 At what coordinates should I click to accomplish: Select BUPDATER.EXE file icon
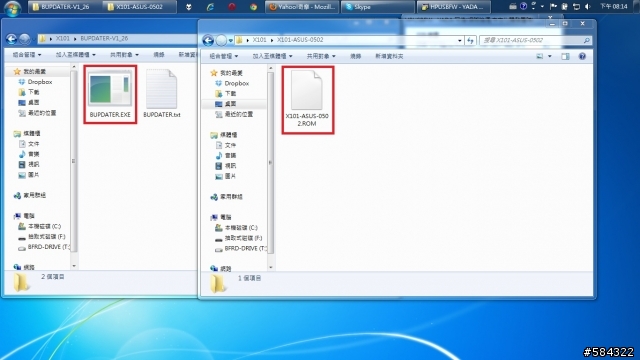coord(110,88)
